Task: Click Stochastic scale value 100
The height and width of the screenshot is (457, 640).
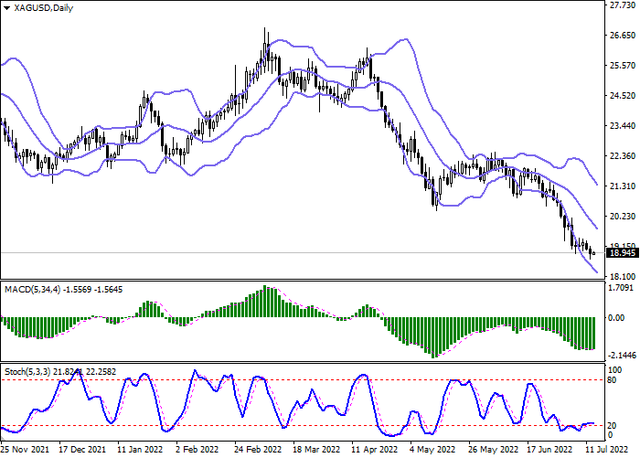Action: (x=615, y=370)
